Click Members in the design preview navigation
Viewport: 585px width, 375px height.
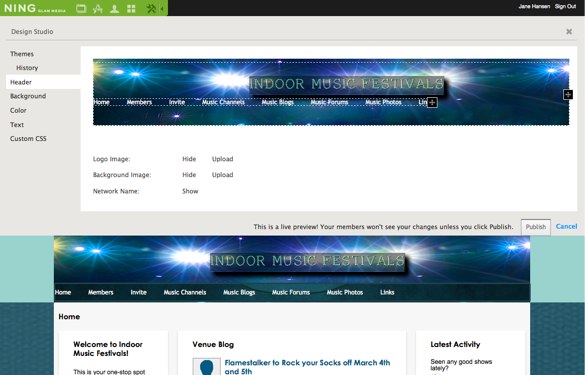coord(139,102)
